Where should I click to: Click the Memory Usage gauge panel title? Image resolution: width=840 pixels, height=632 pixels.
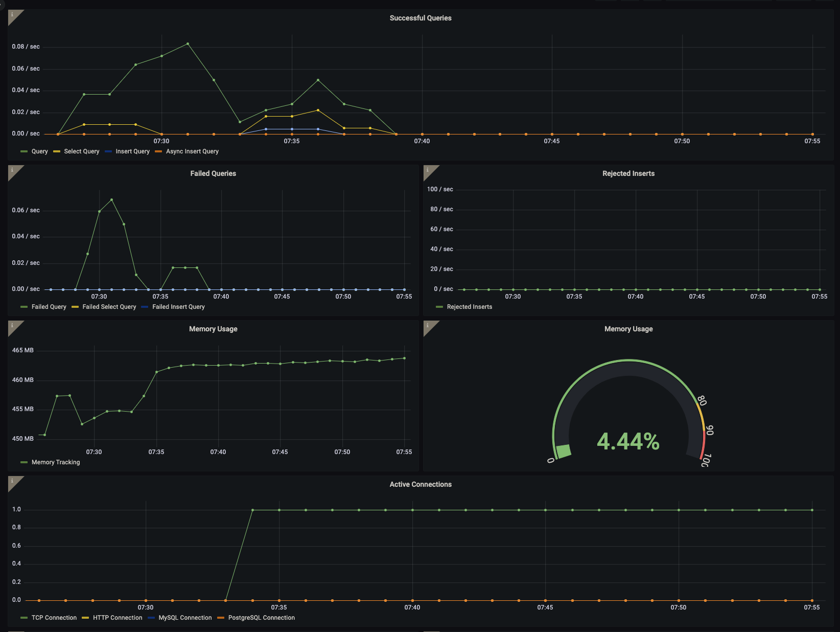(628, 329)
